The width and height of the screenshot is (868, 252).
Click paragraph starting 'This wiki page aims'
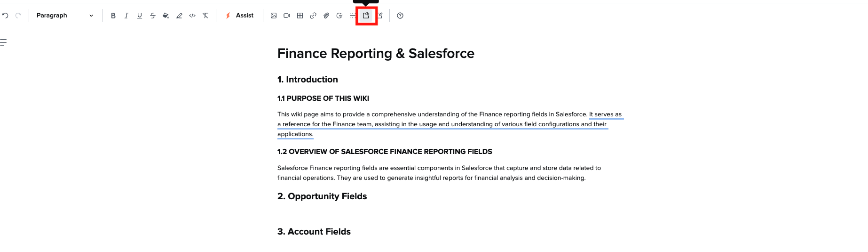pyautogui.click(x=450, y=124)
